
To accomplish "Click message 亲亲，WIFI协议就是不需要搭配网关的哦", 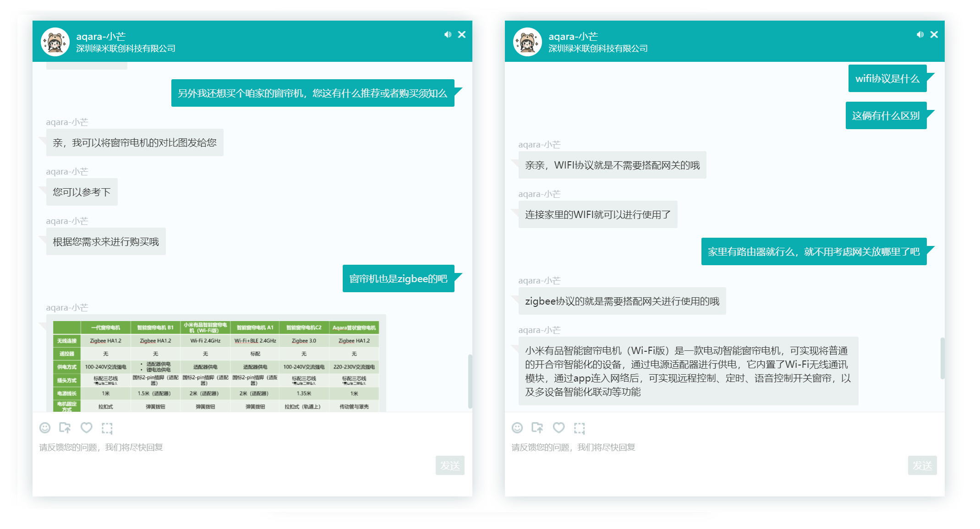I will point(612,165).
